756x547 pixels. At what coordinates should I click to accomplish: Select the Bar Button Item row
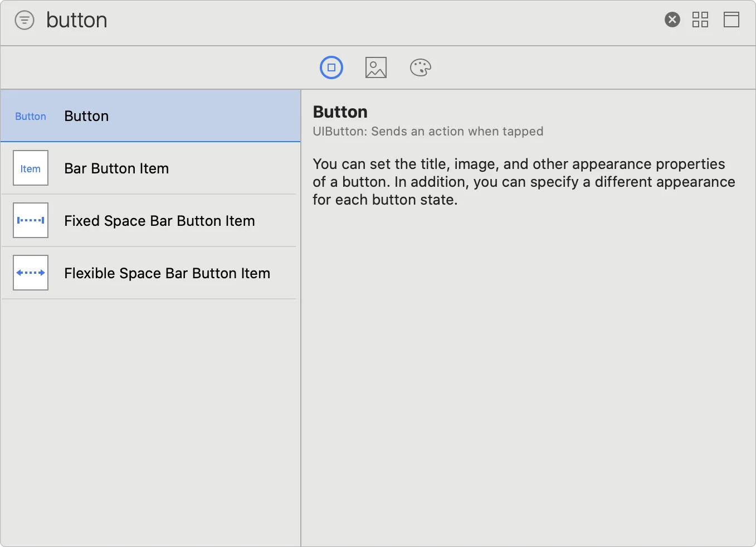(x=150, y=168)
